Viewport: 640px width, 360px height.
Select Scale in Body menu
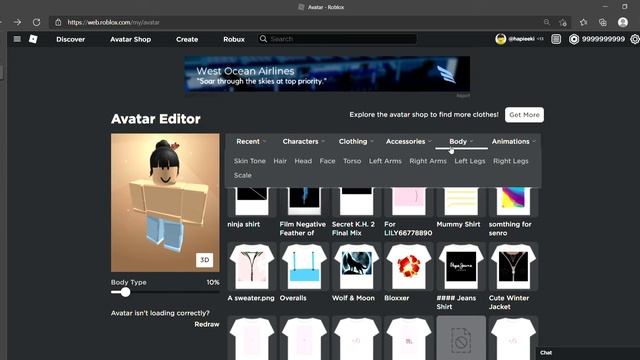pyautogui.click(x=242, y=175)
